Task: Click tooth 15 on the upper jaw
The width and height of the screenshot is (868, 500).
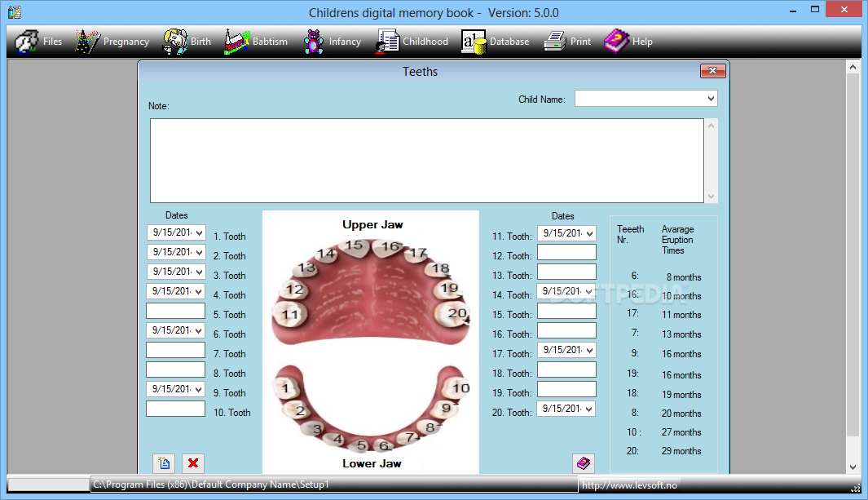Action: coord(354,246)
